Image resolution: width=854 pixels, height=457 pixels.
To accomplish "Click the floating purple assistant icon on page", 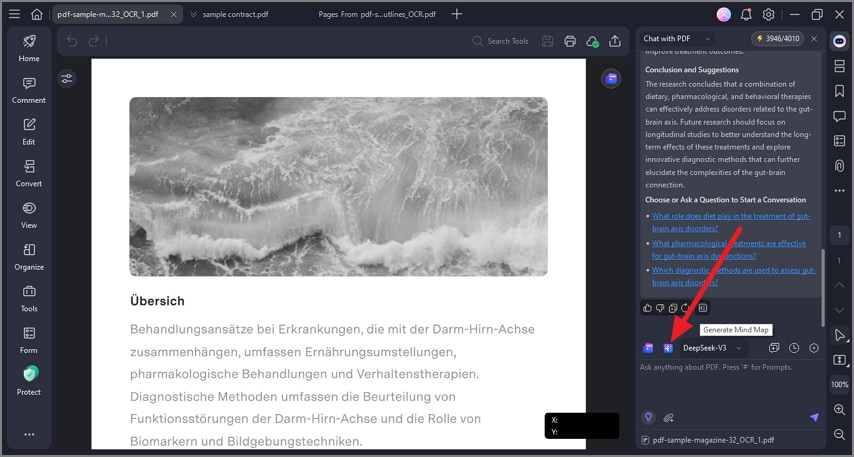I will (611, 79).
